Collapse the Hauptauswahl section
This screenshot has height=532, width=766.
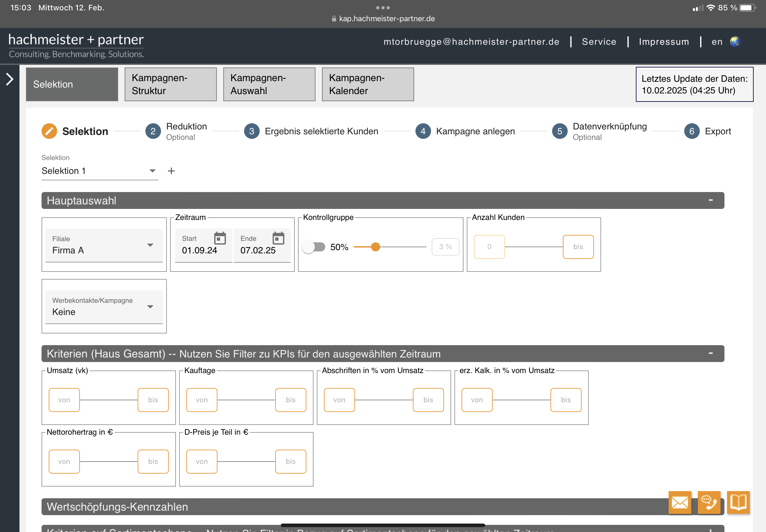pyautogui.click(x=710, y=200)
